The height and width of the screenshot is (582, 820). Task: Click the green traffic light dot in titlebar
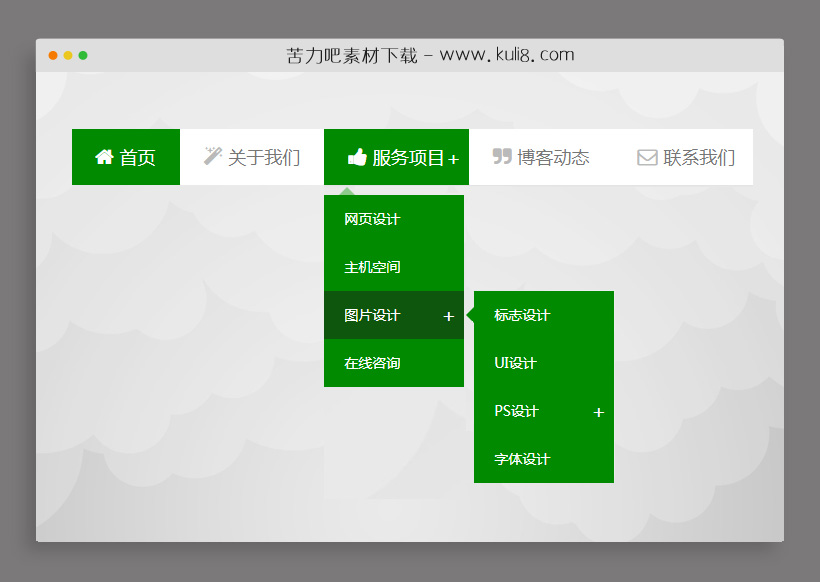click(84, 57)
